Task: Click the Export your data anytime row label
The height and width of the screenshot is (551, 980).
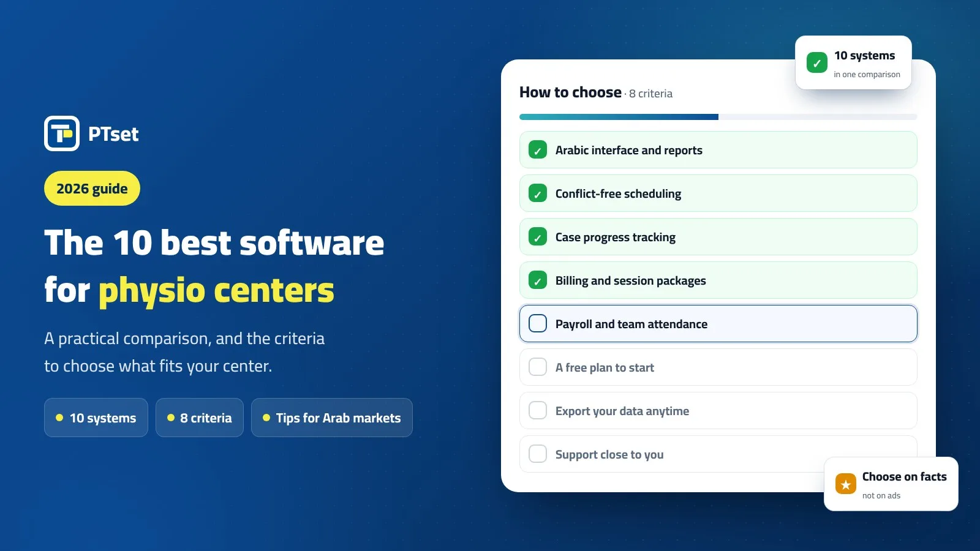Action: click(x=622, y=411)
